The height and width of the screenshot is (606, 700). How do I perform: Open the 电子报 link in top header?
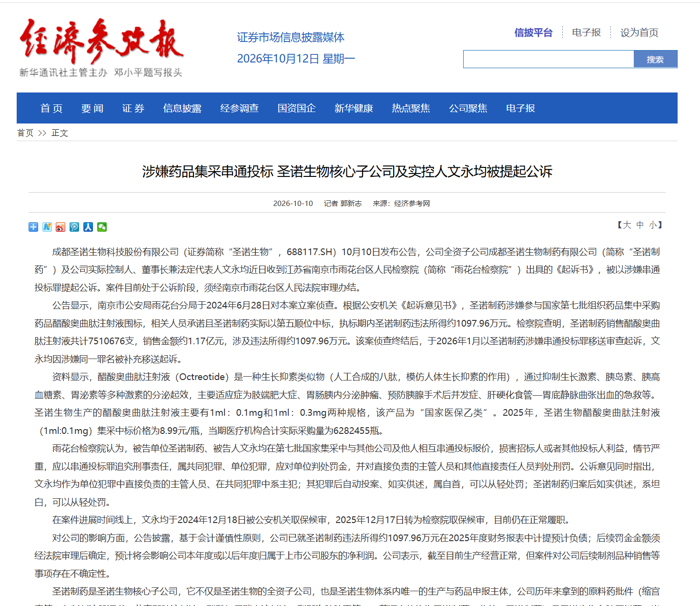[x=586, y=32]
